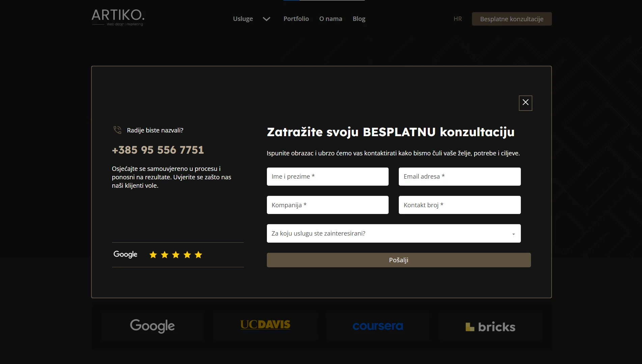
Task: Click into the Email adresa field
Action: tap(459, 177)
